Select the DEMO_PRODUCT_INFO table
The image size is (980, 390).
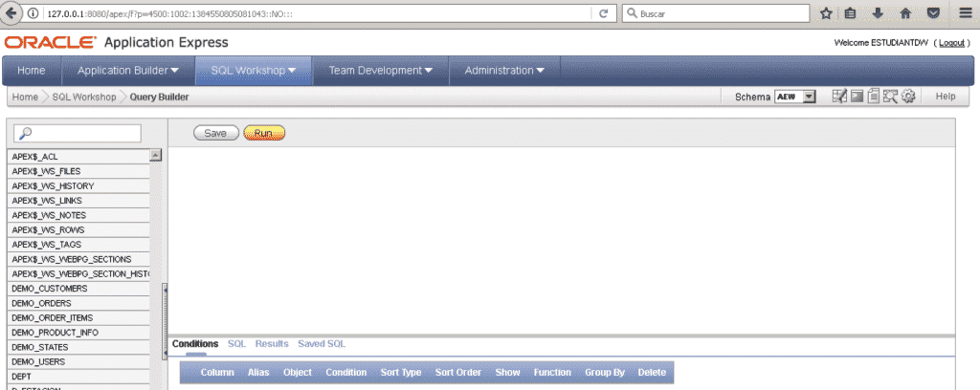(x=78, y=333)
